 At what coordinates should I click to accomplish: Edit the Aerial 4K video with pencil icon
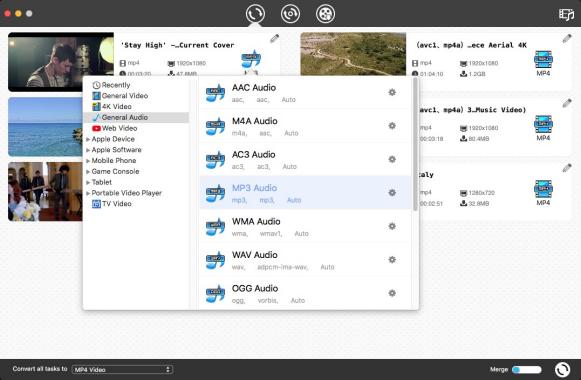point(567,39)
